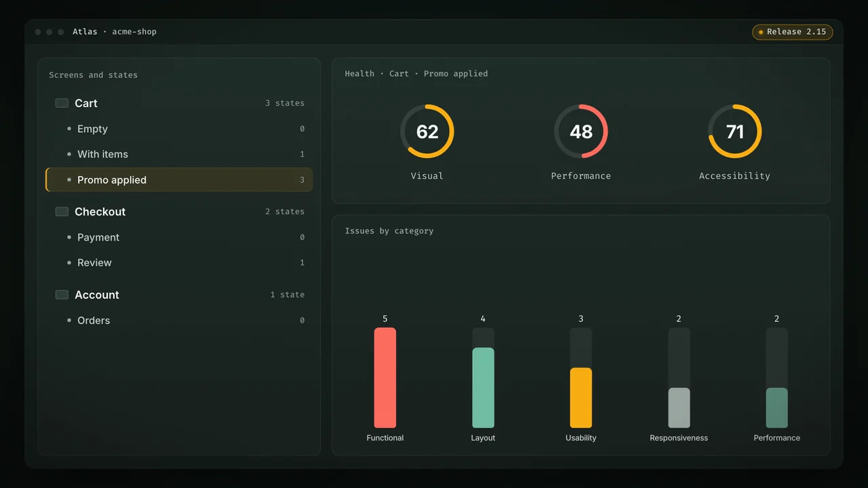Image resolution: width=868 pixels, height=488 pixels.
Task: Click the Account group heading
Action: pyautogui.click(x=97, y=295)
